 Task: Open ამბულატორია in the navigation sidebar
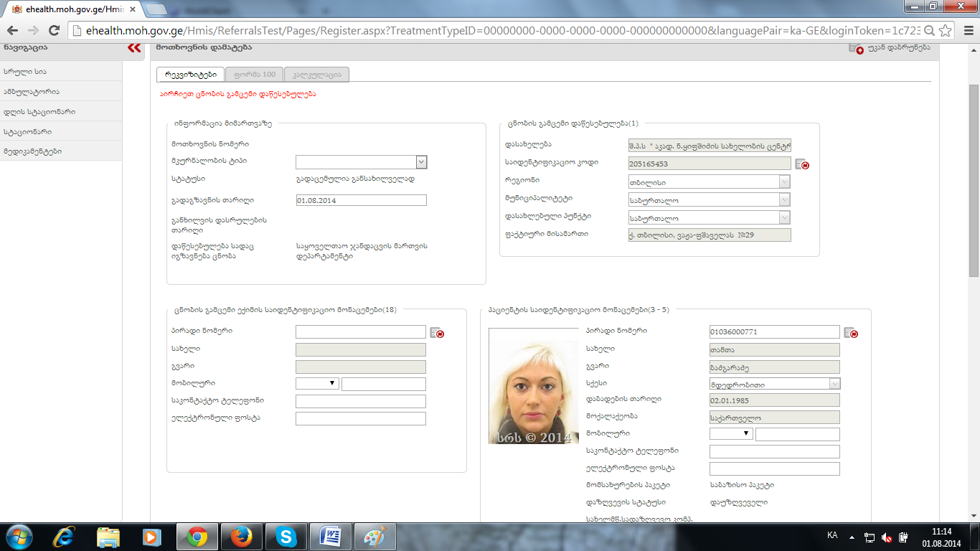click(31, 92)
